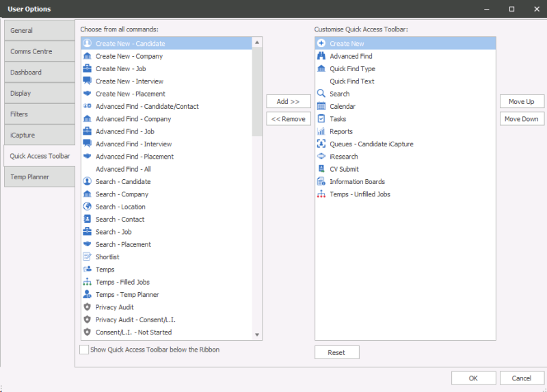The width and height of the screenshot is (547, 392).
Task: Select Create New - Interview command
Action: pyautogui.click(x=129, y=81)
